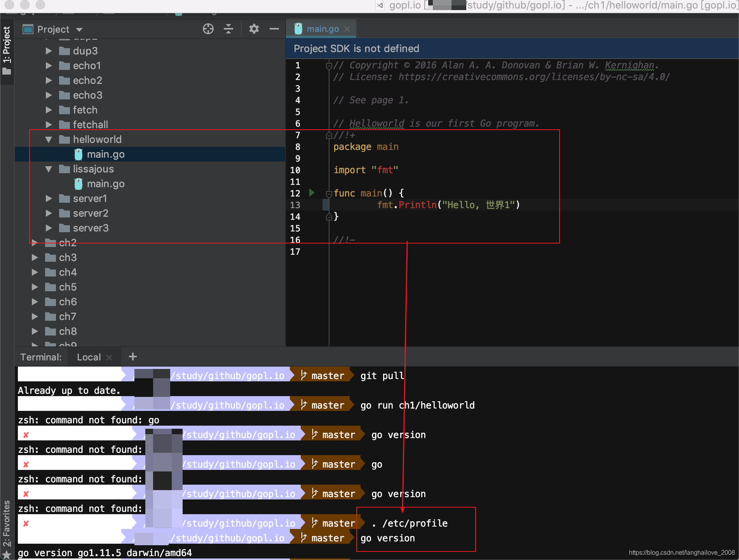Click the locate/scroll-from-source target icon
739x560 pixels.
(208, 29)
